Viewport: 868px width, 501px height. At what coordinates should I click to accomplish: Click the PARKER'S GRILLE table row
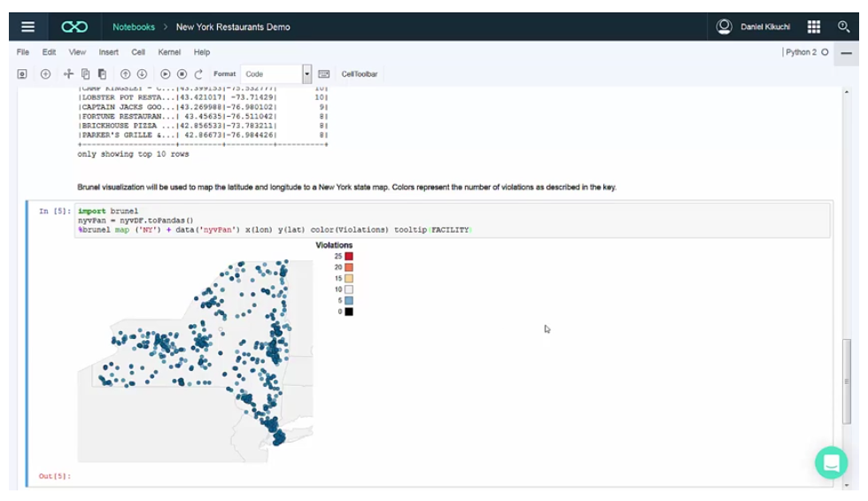[203, 135]
